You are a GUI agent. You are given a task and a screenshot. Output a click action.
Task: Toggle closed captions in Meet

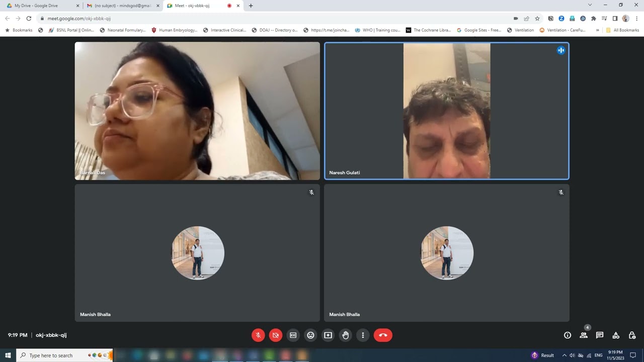[293, 335]
